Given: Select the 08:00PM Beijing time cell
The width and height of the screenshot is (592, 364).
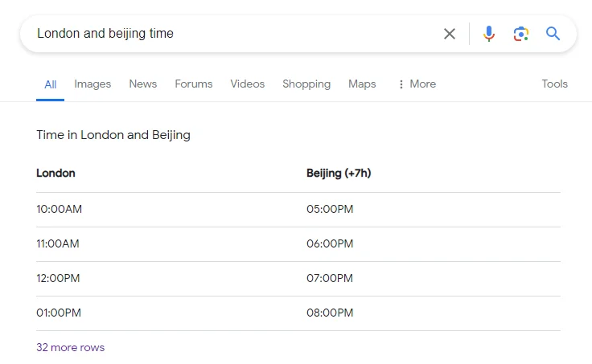Looking at the screenshot, I should click(330, 313).
